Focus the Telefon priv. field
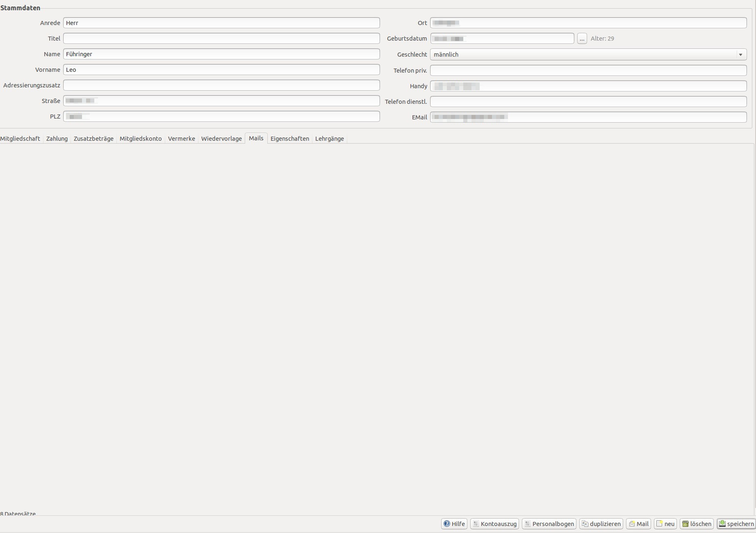756x533 pixels. tap(588, 71)
